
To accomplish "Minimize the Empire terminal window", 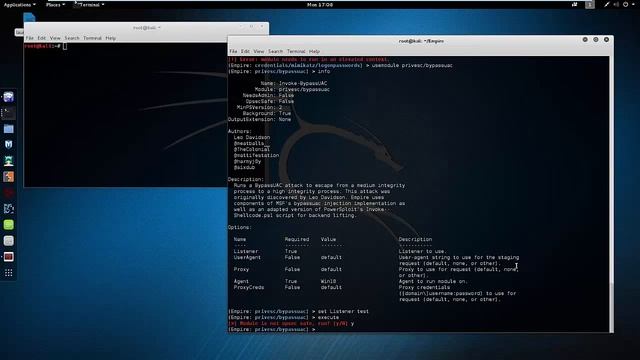I will coord(585,40).
